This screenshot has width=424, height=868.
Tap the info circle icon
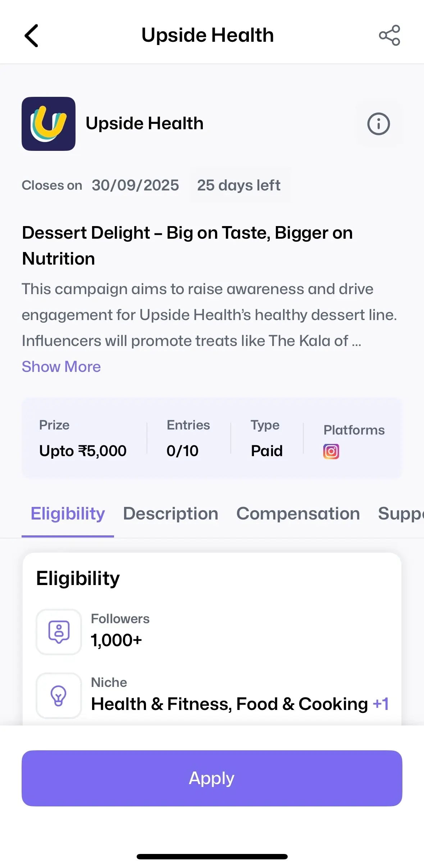click(x=378, y=124)
